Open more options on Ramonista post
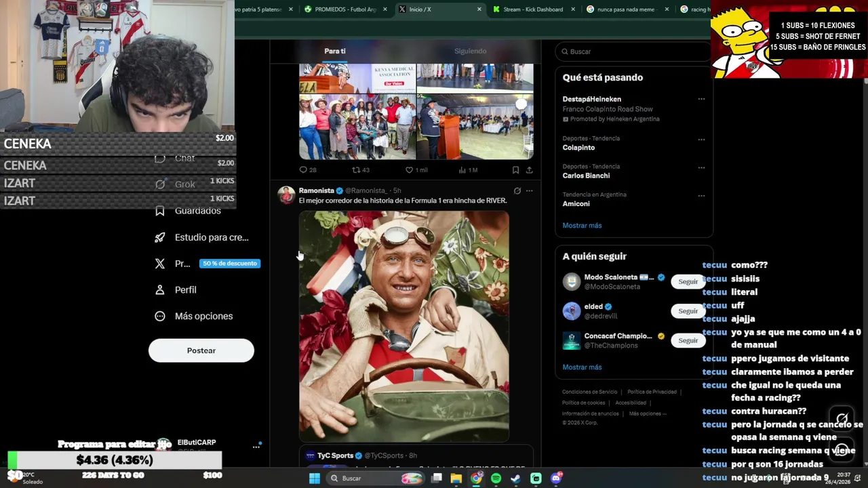The image size is (868, 488). point(529,190)
